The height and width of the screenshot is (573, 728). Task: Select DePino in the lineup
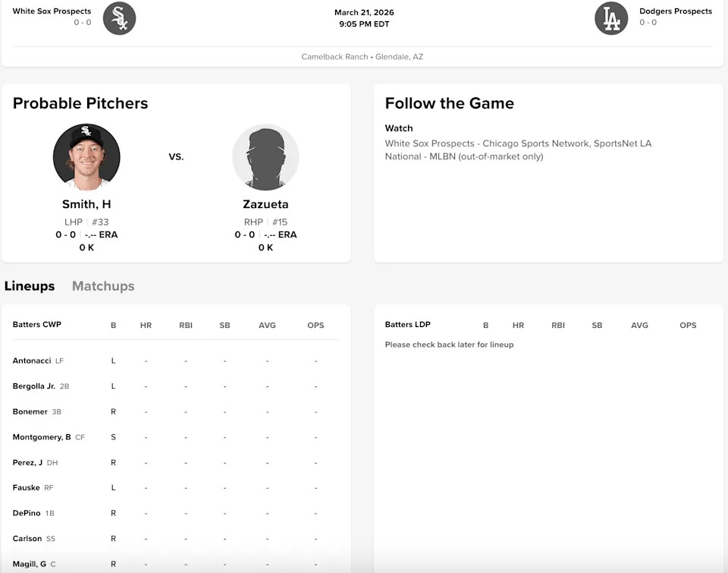point(27,513)
